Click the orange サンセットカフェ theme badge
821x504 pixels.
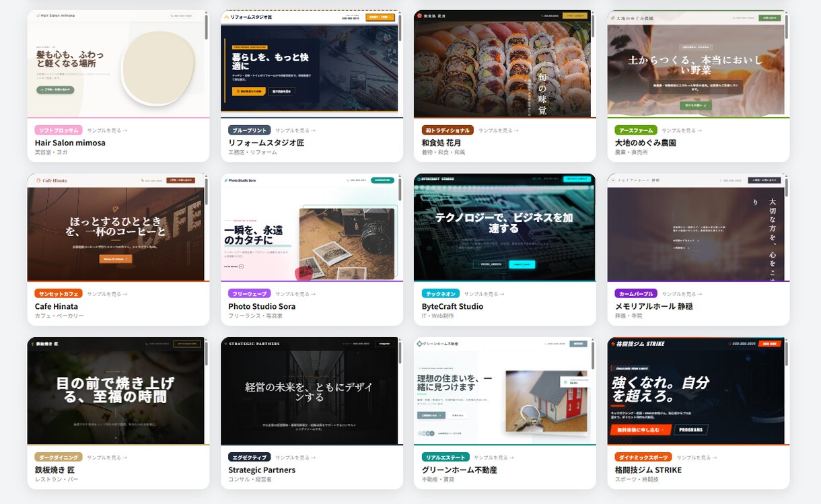pyautogui.click(x=59, y=294)
